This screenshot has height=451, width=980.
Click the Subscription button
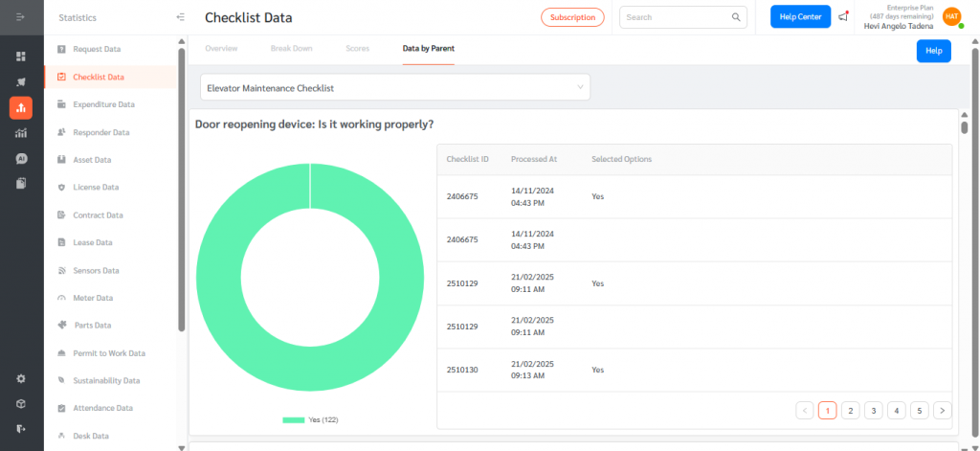pyautogui.click(x=572, y=17)
